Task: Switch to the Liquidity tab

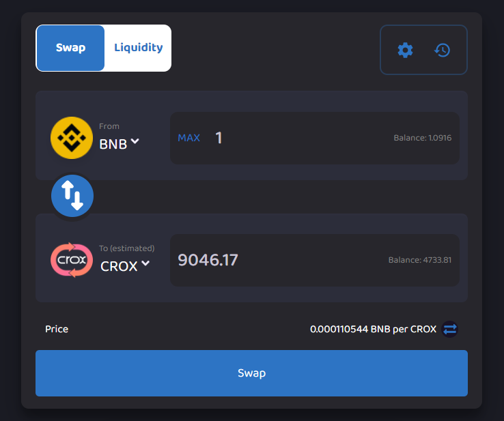Action: point(138,48)
